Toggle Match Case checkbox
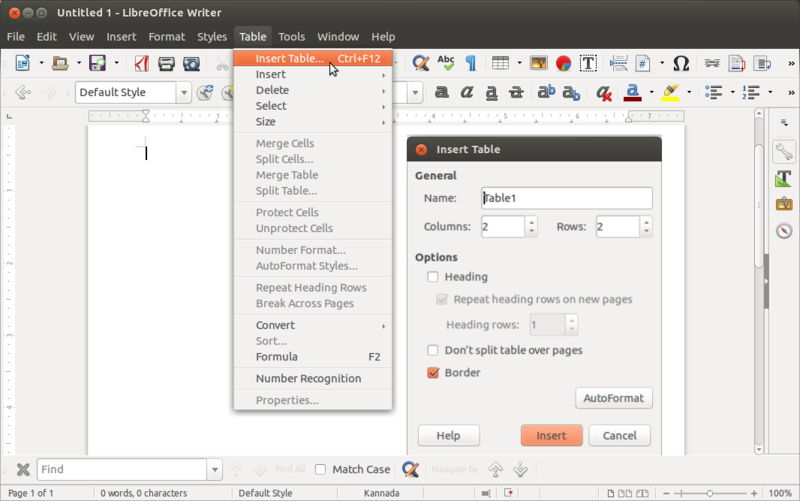This screenshot has height=501, width=800. [320, 469]
